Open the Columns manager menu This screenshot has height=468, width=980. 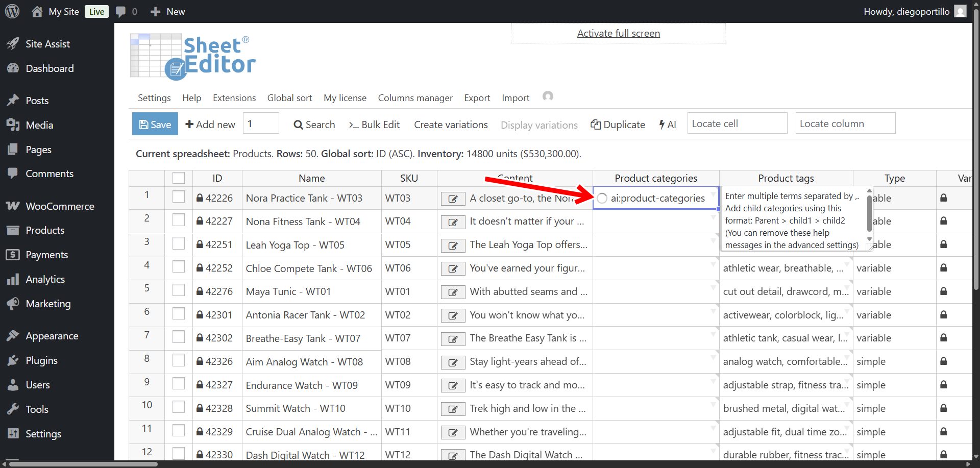tap(415, 98)
